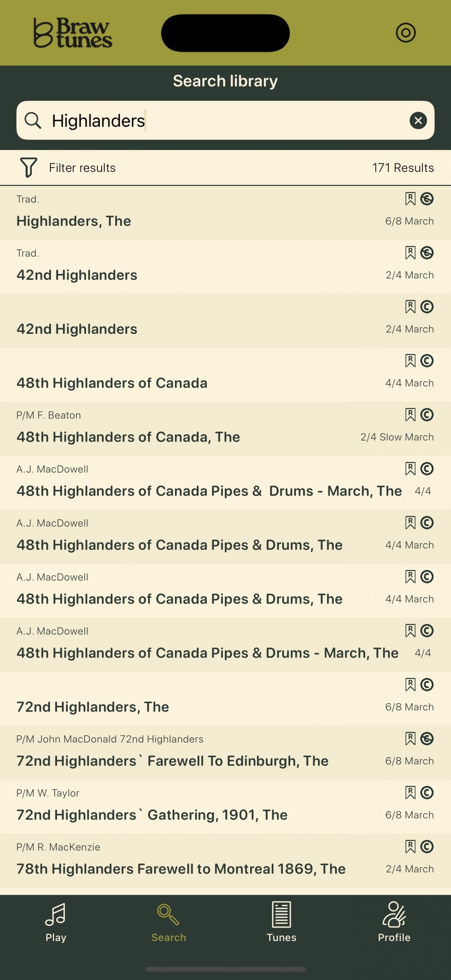This screenshot has width=451, height=980.
Task: Tap copyright icon on P/M F. Beaton tune
Action: (x=427, y=415)
